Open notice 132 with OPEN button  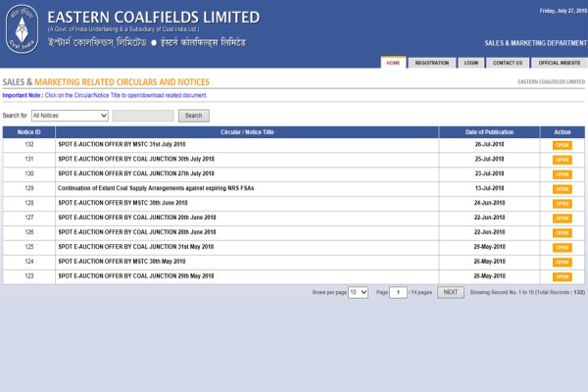coord(563,145)
